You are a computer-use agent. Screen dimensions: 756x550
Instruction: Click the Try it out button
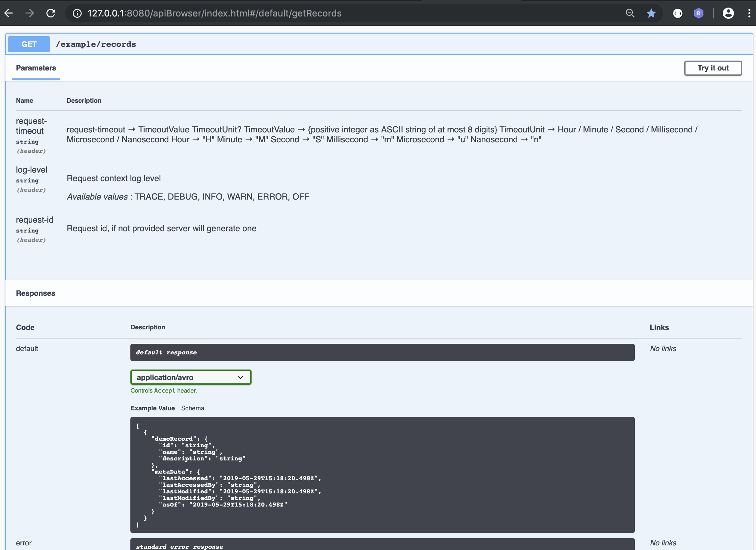click(x=713, y=68)
